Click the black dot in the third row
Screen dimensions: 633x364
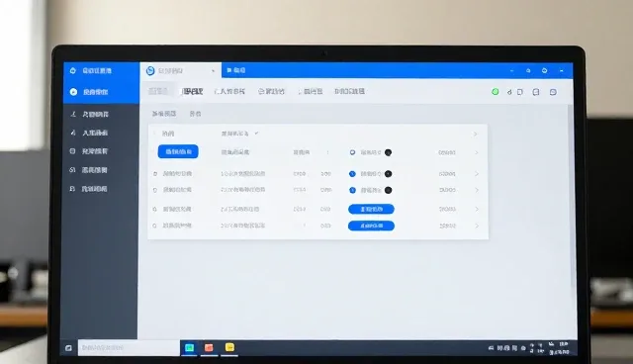pos(388,190)
